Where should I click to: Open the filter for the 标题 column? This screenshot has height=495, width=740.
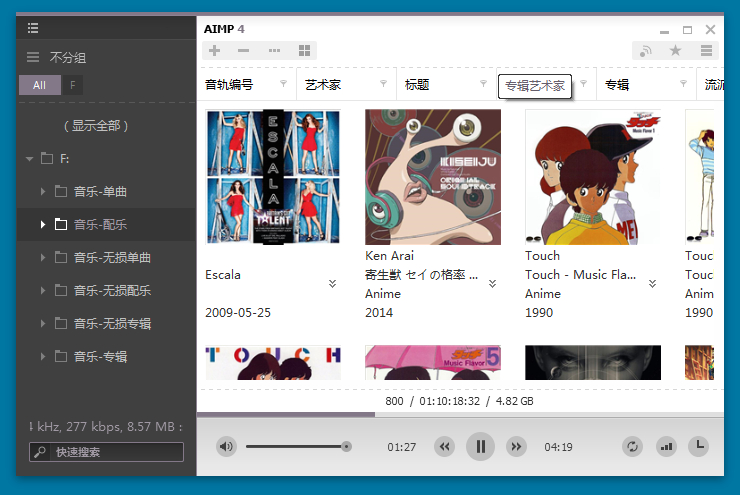(483, 84)
